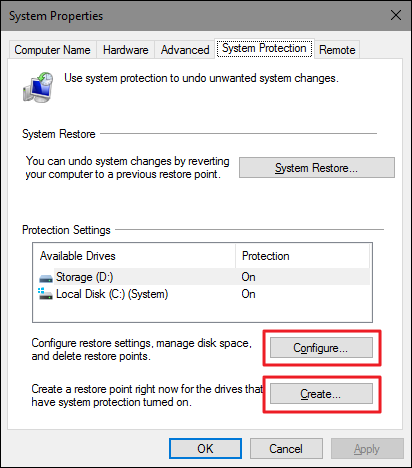Cancel the dialog changes
The width and height of the screenshot is (412, 468).
[286, 448]
